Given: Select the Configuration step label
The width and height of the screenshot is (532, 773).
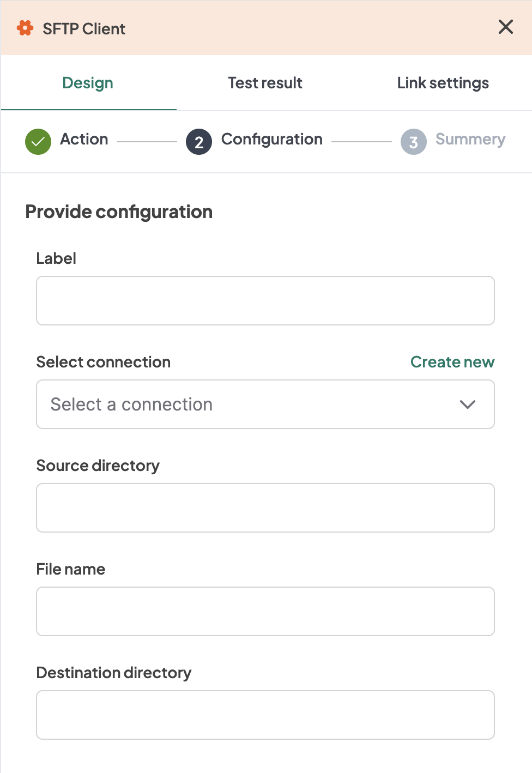Looking at the screenshot, I should 271,140.
